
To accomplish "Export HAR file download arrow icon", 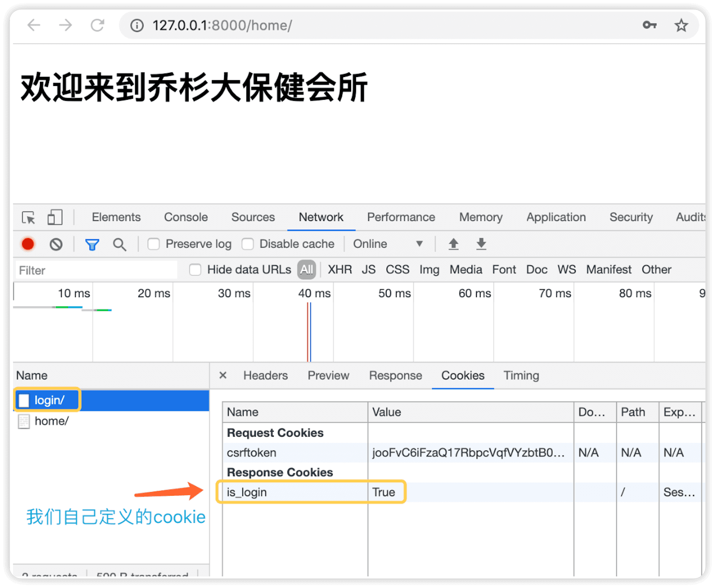I will point(481,244).
